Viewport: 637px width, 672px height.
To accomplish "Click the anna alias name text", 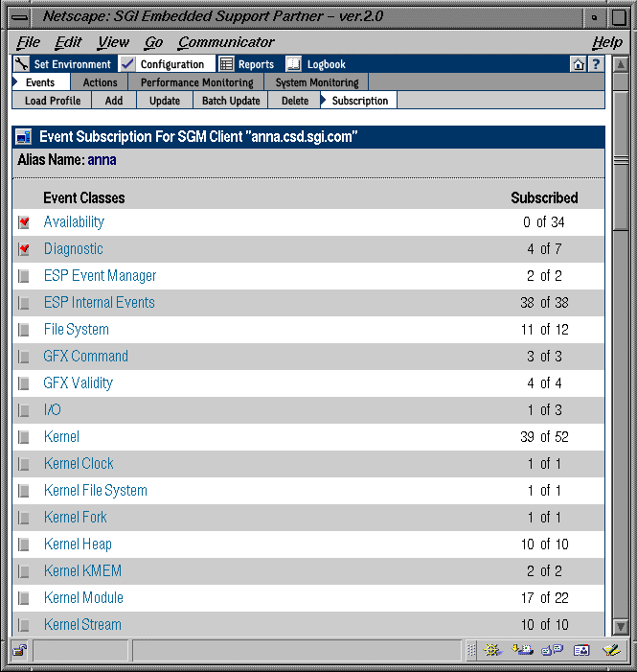I will pos(102,160).
